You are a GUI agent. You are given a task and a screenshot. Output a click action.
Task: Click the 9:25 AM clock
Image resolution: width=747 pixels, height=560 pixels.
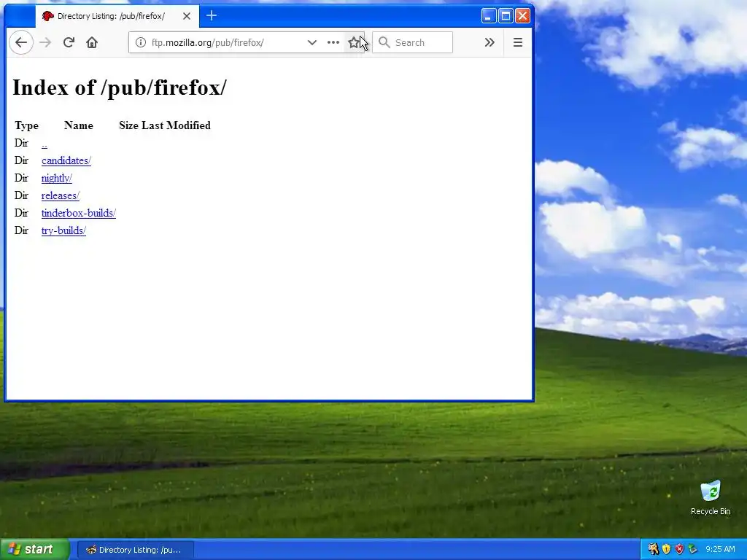720,549
